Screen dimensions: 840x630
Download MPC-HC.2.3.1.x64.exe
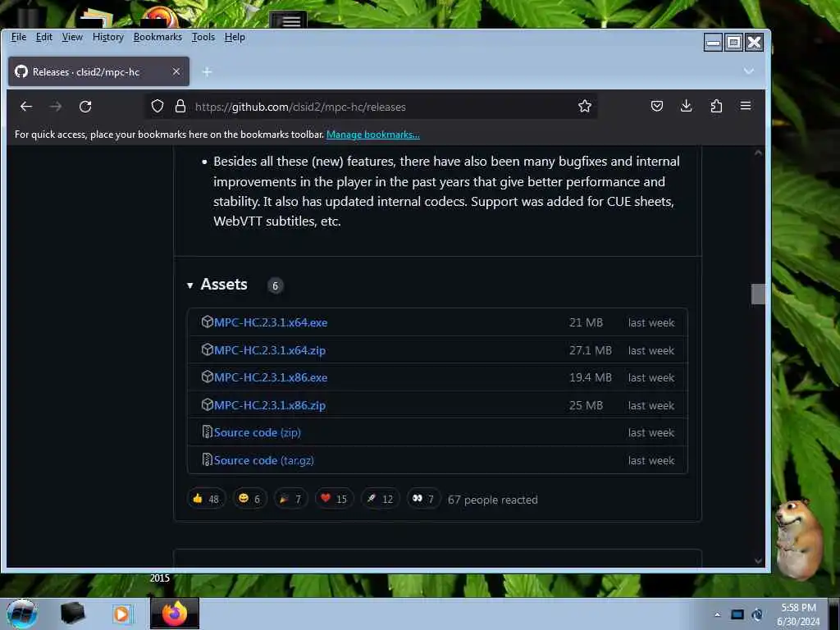[x=271, y=322]
